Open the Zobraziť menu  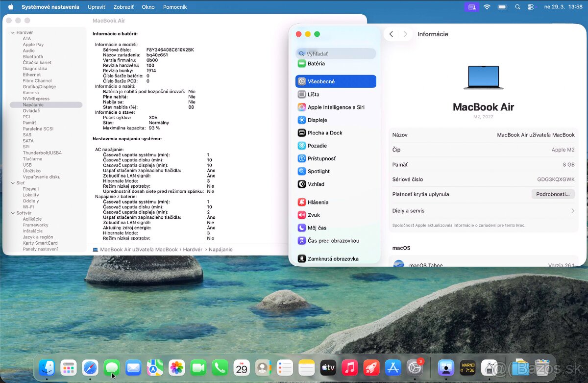[123, 7]
